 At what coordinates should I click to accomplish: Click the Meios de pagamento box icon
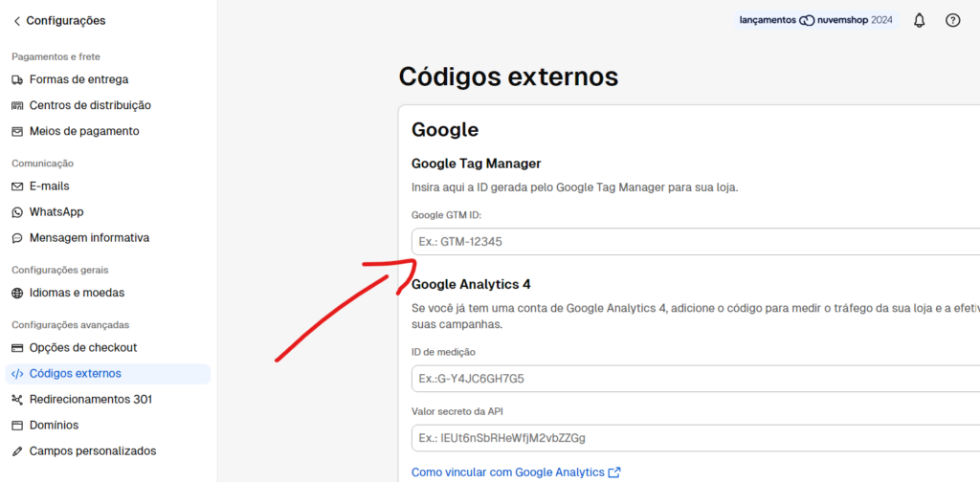(x=17, y=132)
